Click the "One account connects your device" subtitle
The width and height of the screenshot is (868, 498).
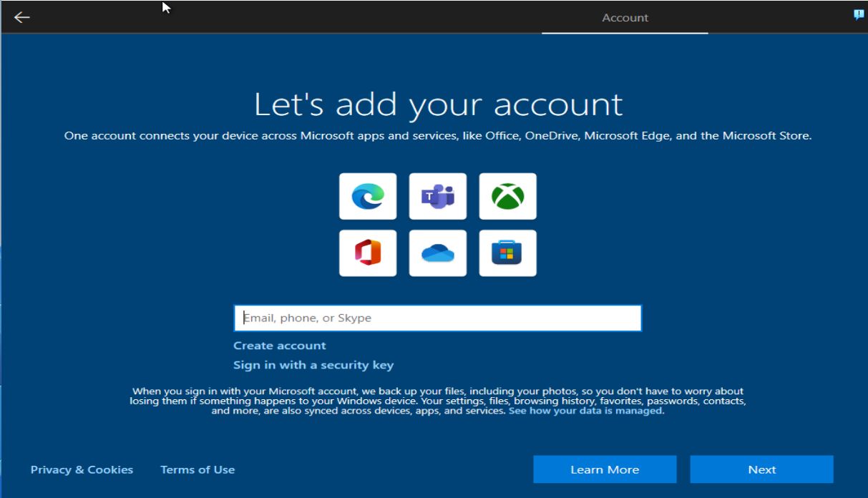(437, 135)
